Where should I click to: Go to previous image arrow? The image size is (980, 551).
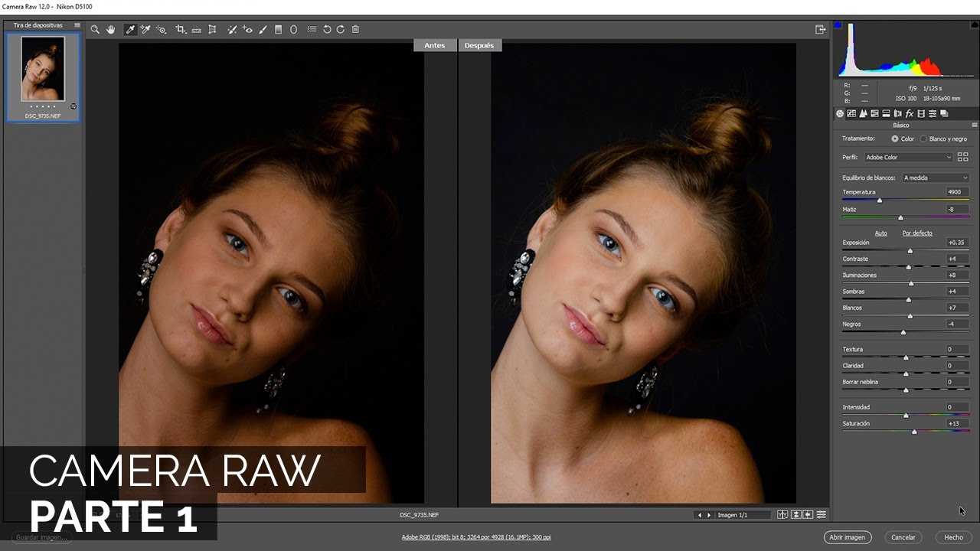click(699, 515)
